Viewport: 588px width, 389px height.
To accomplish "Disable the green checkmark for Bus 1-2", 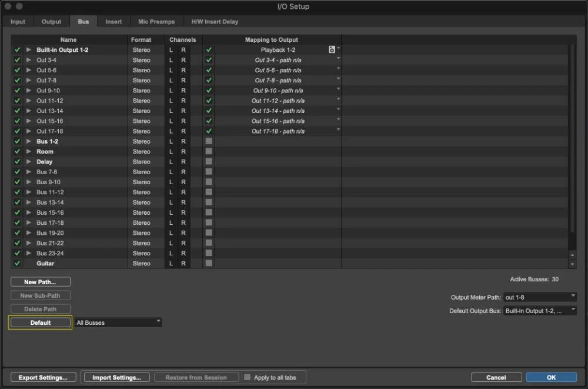I will click(x=17, y=141).
